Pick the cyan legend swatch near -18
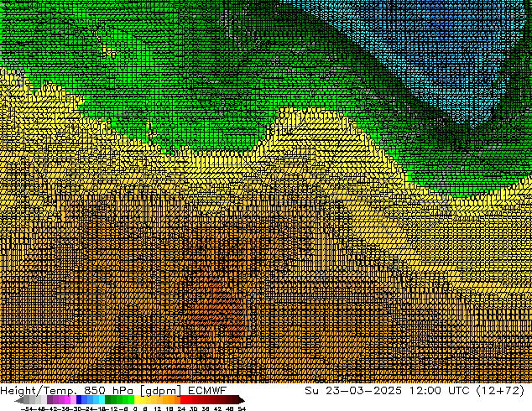The image size is (532, 411). [x=102, y=399]
